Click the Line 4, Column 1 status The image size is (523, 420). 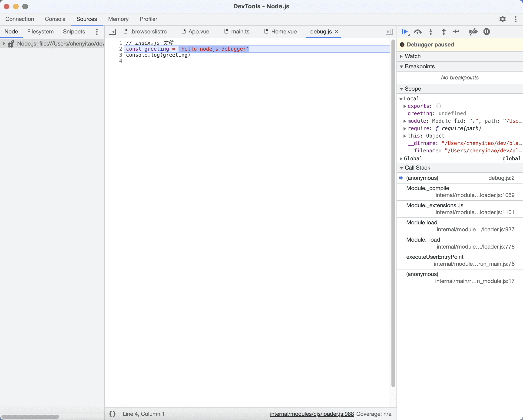(144, 414)
